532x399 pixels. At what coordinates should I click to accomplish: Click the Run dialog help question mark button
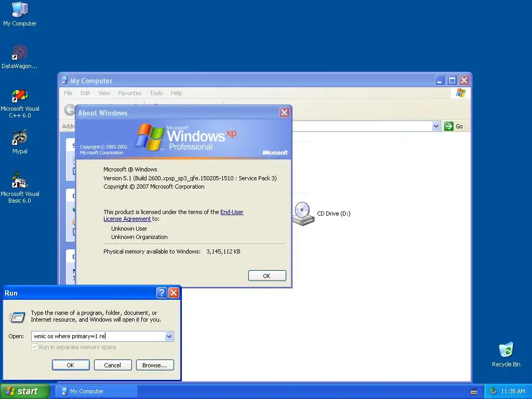(x=162, y=293)
